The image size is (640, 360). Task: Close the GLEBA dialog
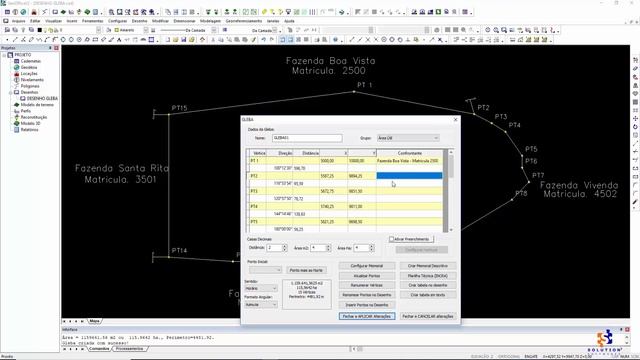click(x=456, y=120)
